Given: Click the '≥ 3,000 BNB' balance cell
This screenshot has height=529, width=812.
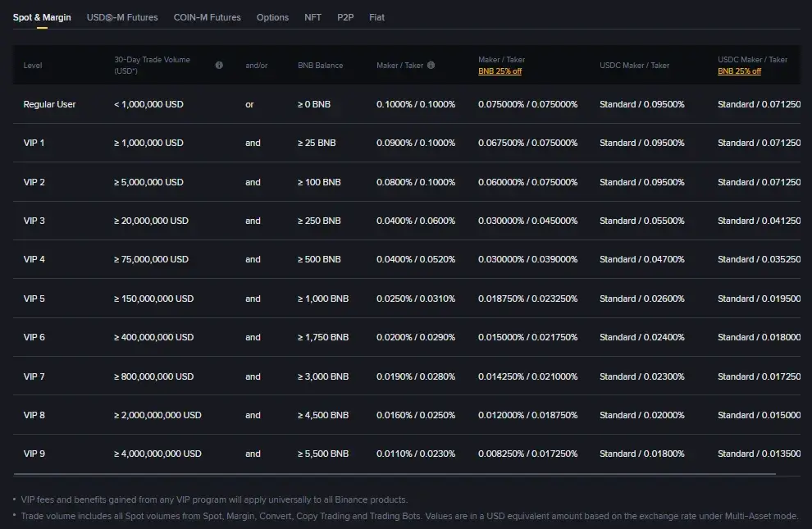Looking at the screenshot, I should coord(323,376).
